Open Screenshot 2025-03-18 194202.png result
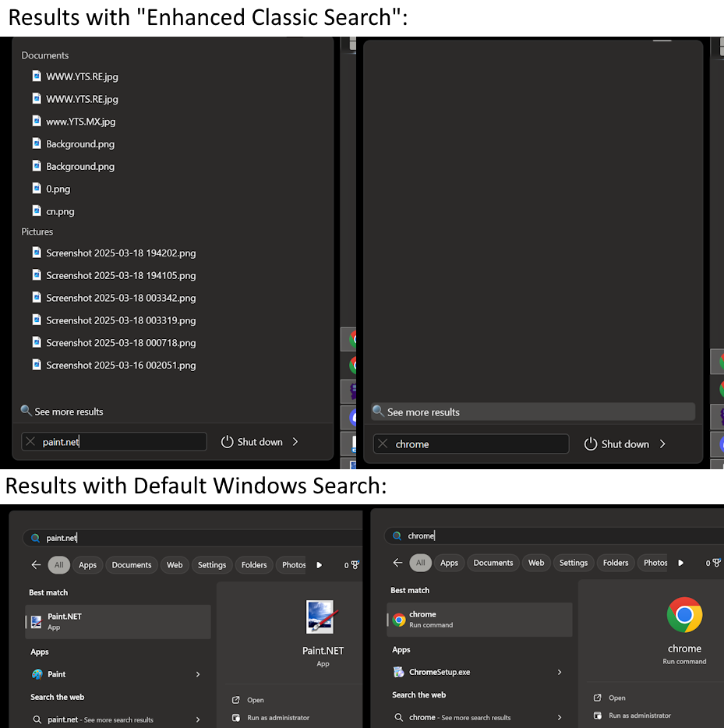This screenshot has height=728, width=724. point(121,253)
